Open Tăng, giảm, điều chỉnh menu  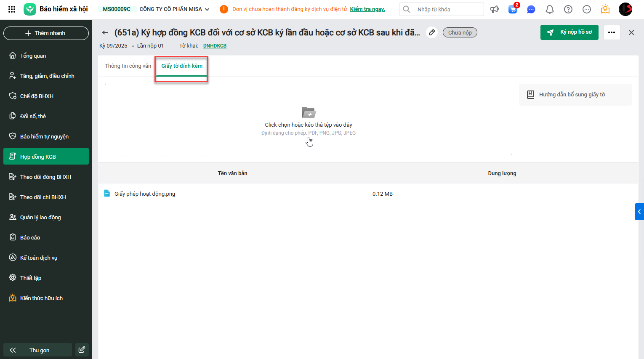(46, 76)
